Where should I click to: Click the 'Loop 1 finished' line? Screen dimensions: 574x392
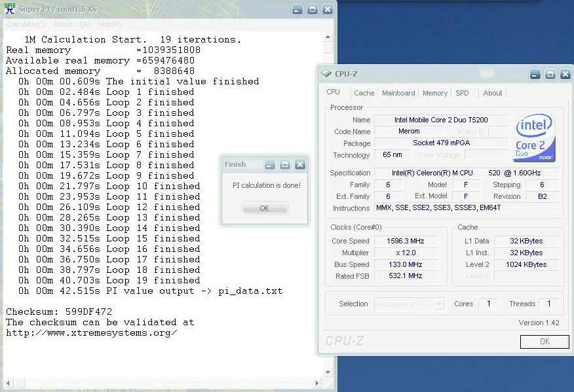(x=106, y=92)
